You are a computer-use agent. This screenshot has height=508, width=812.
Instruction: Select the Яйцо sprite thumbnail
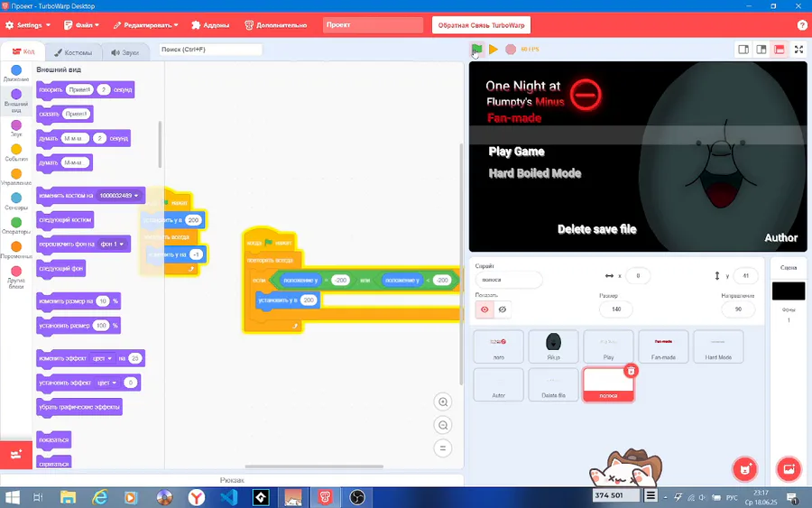pos(553,346)
